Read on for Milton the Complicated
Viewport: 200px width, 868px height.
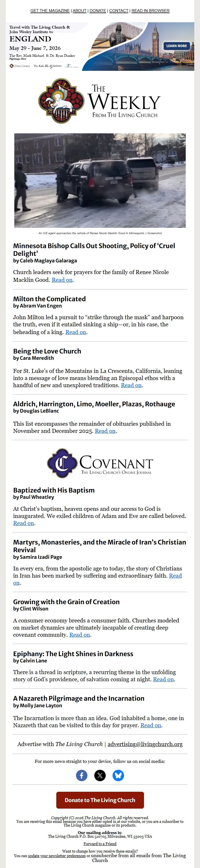75,332
